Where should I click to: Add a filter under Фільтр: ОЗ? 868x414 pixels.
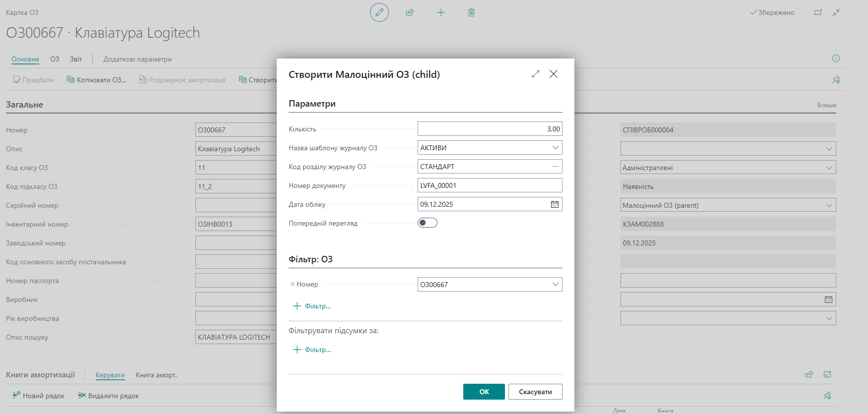coord(312,306)
